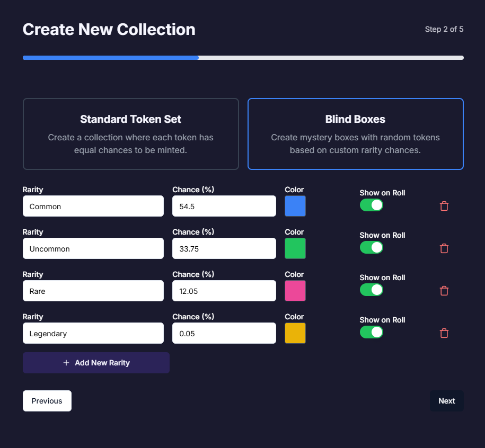The image size is (485, 448).
Task: Turn off Show on Roll for Rare
Action: [371, 290]
